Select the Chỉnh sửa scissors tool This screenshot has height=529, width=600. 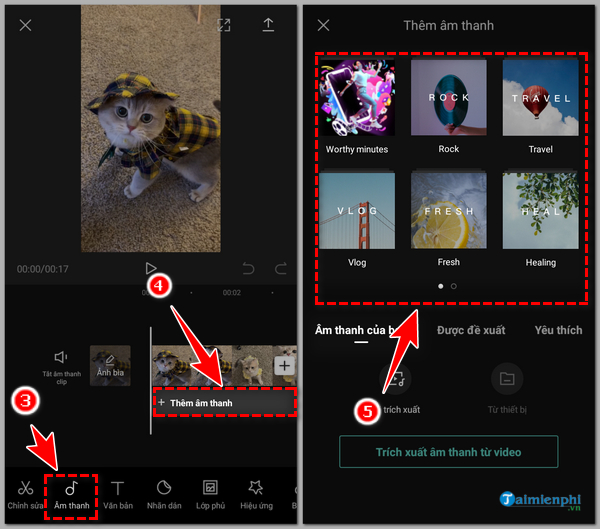point(25,496)
